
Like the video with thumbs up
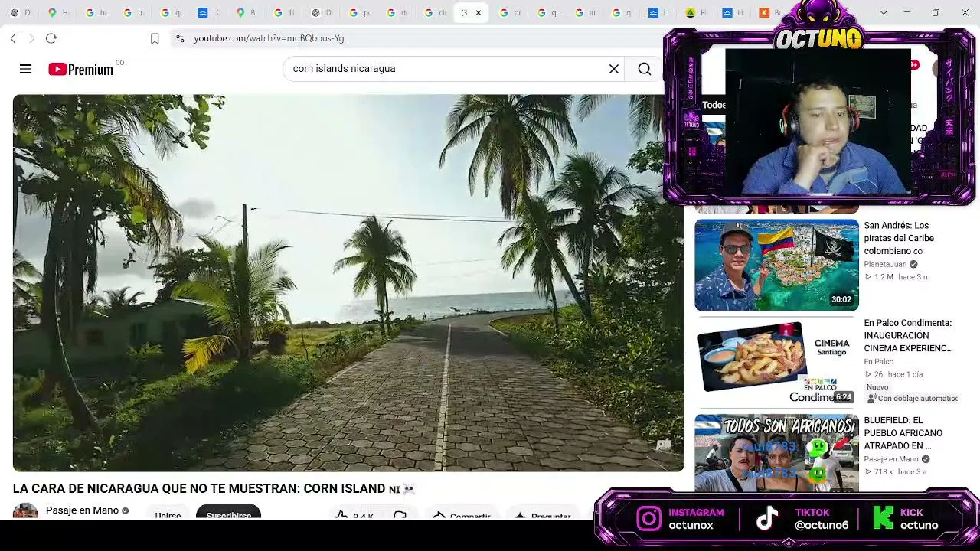pos(354,516)
